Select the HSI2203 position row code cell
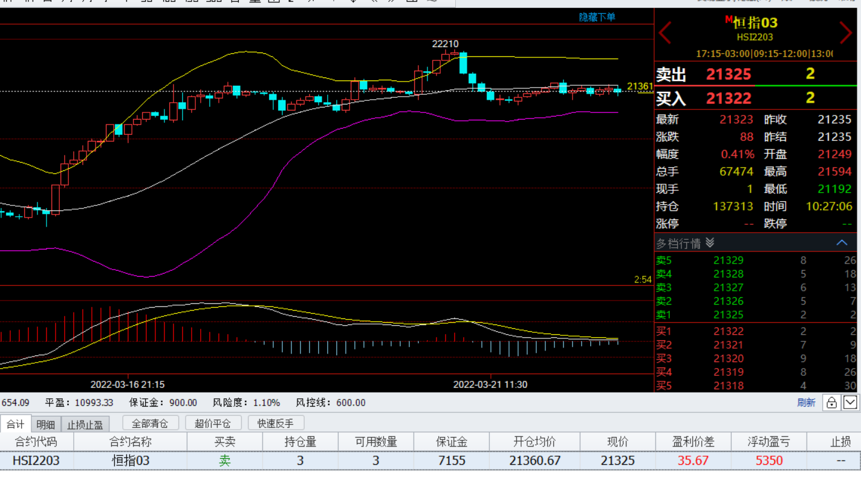Image resolution: width=861 pixels, height=504 pixels. coord(36,460)
